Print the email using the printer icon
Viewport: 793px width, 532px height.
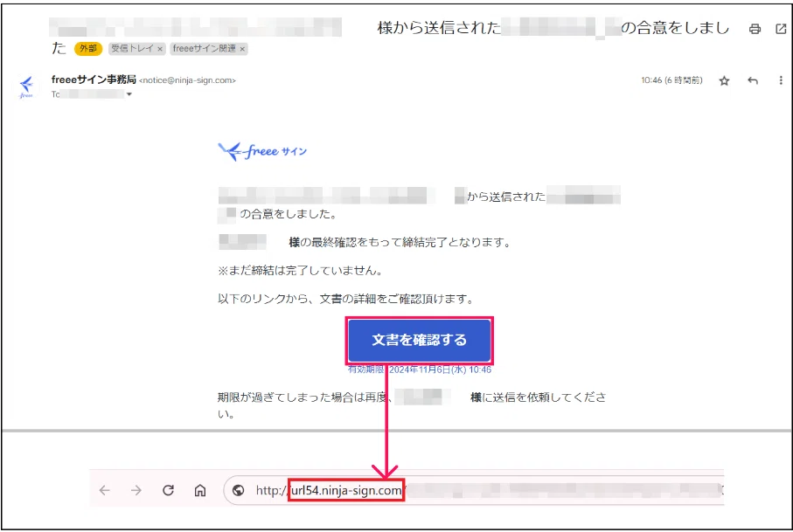click(x=755, y=29)
